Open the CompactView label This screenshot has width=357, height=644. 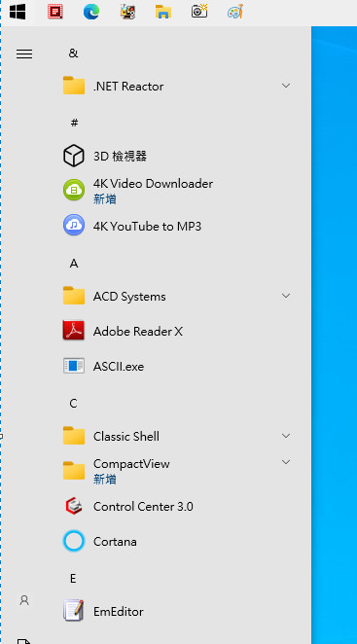coord(131,464)
